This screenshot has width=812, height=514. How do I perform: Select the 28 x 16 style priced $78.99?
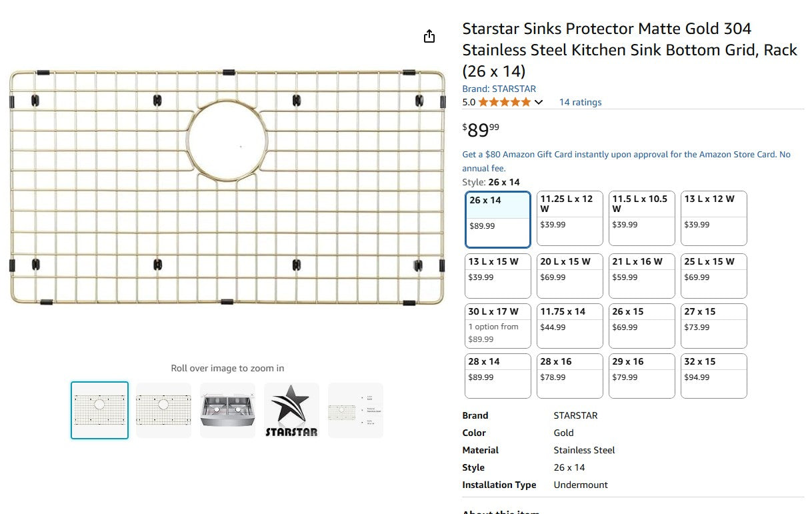pos(569,375)
